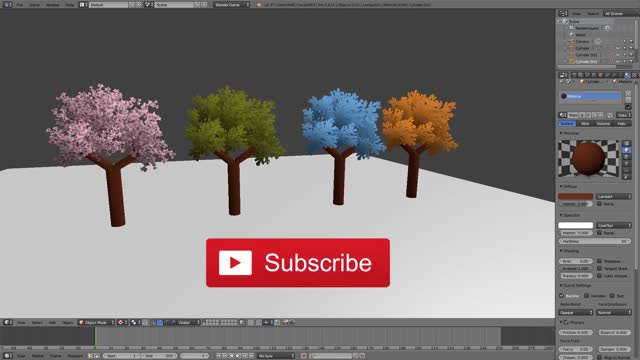Toggle the Text checkbox in Game Settings
Viewport: 640px width, 360px height.
pyautogui.click(x=612, y=295)
